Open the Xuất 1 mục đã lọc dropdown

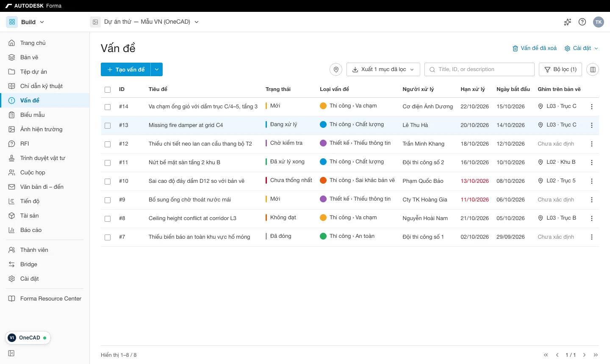pos(383,69)
